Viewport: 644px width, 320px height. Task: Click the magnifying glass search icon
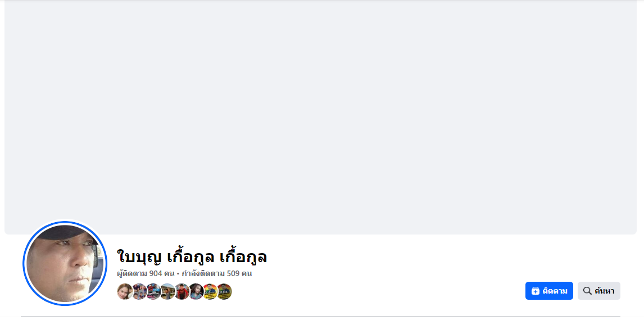pyautogui.click(x=587, y=291)
